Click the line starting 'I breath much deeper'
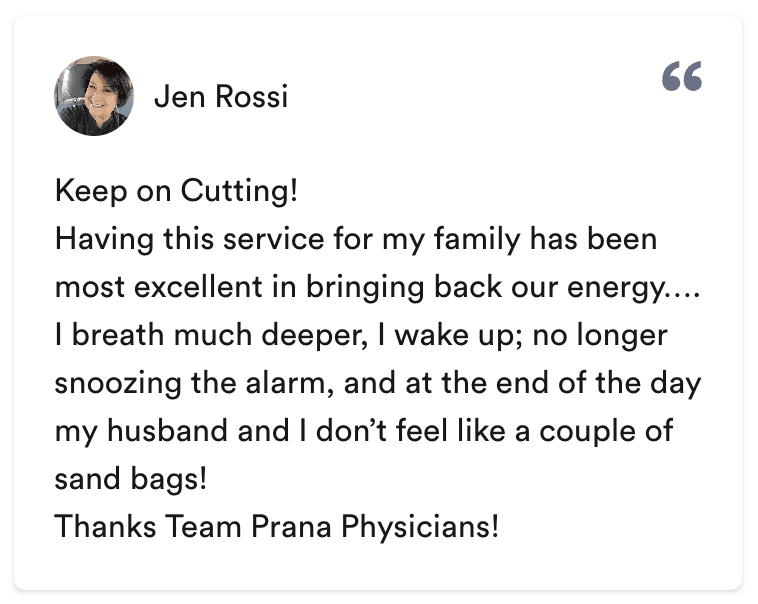This screenshot has width=758, height=604. pos(360,336)
